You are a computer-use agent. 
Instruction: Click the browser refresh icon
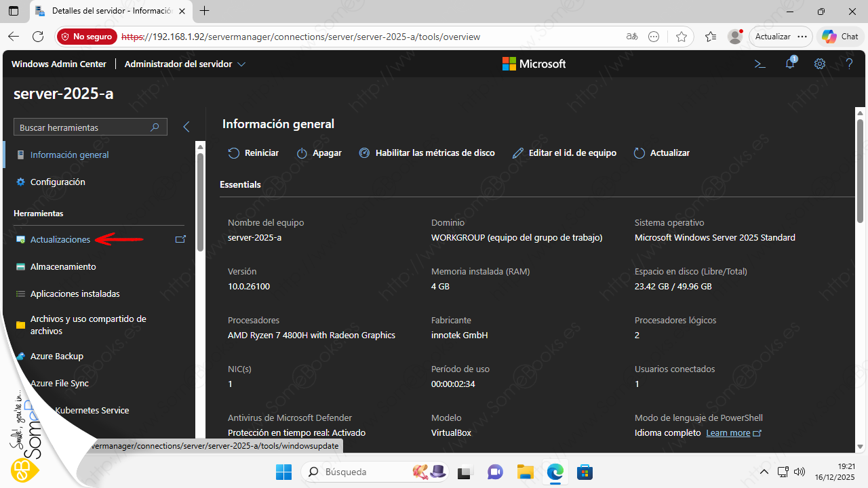point(38,37)
